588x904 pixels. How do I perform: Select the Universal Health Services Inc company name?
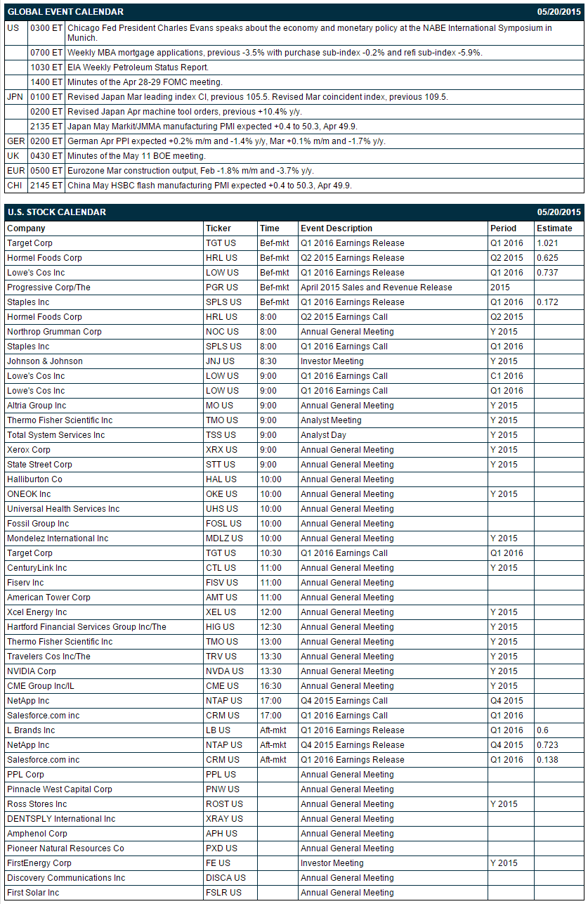[x=63, y=509]
